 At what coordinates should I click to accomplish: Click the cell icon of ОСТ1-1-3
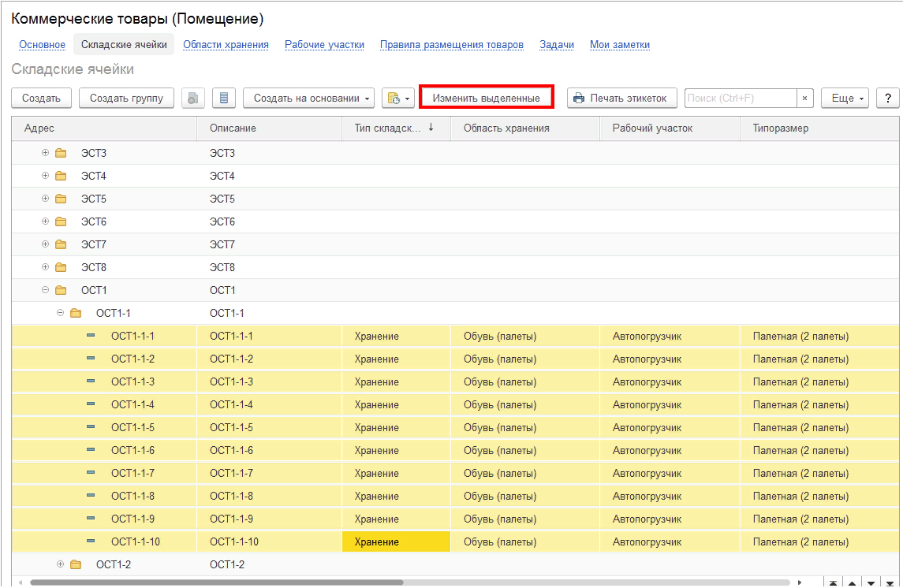pyautogui.click(x=91, y=381)
